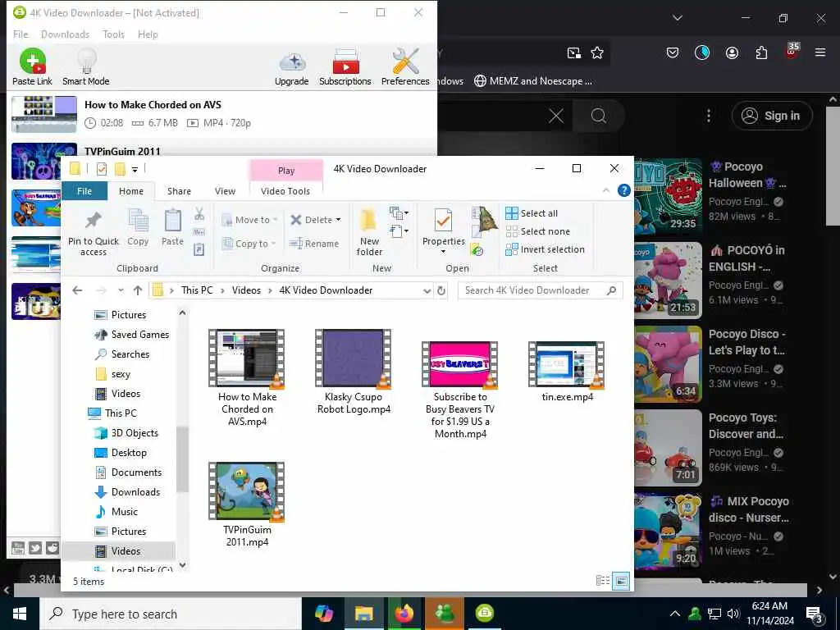Switch to the Share ribbon tab
This screenshot has width=840, height=630.
[x=179, y=191]
